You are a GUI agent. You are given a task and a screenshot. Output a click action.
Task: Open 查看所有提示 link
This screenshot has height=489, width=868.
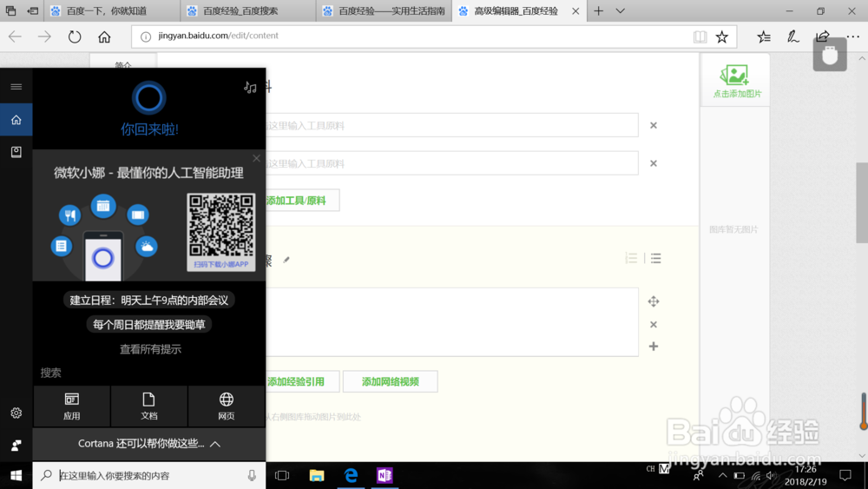150,349
